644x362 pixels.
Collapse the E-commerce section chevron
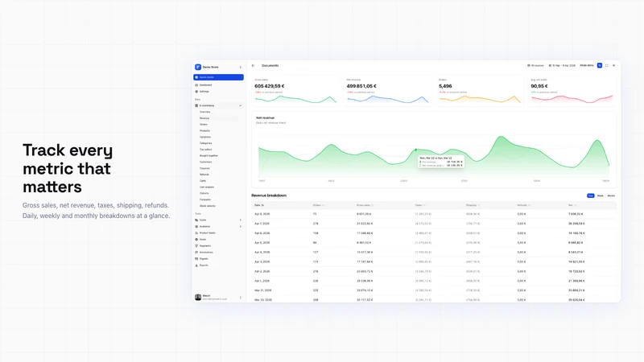tap(240, 105)
